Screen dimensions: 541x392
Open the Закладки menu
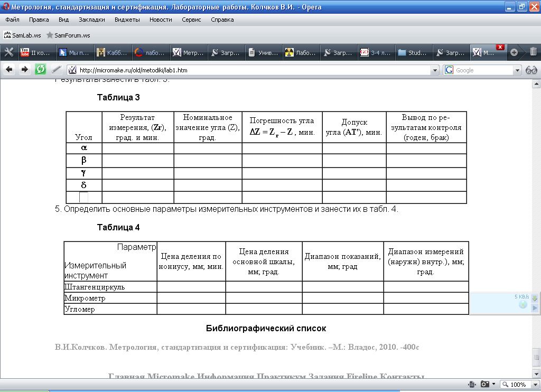pyautogui.click(x=92, y=20)
